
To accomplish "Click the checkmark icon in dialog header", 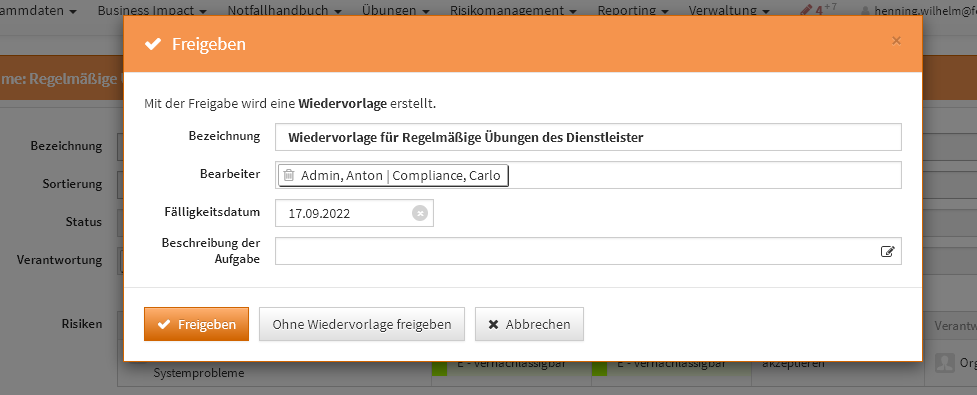I will point(153,44).
